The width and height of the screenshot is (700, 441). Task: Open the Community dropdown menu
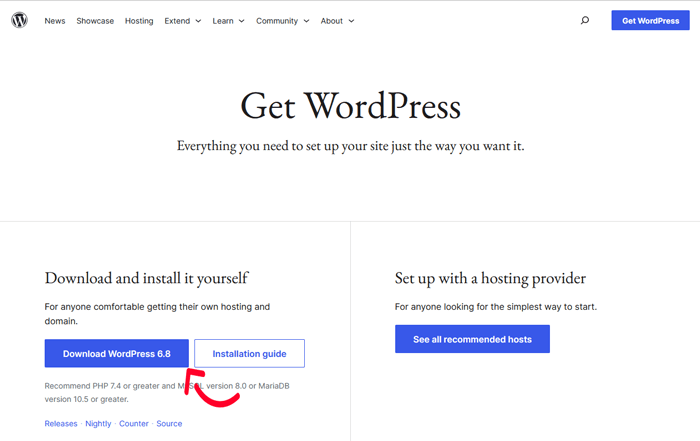(x=282, y=21)
